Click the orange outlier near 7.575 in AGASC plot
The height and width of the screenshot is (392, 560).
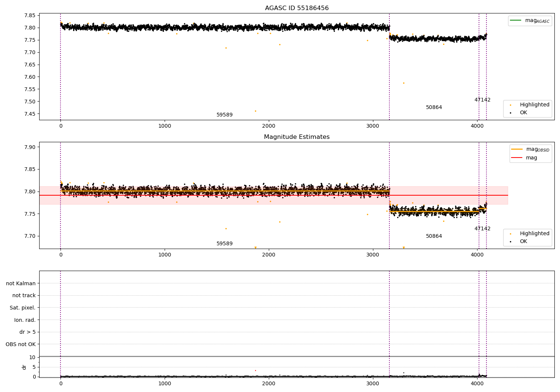pos(404,83)
